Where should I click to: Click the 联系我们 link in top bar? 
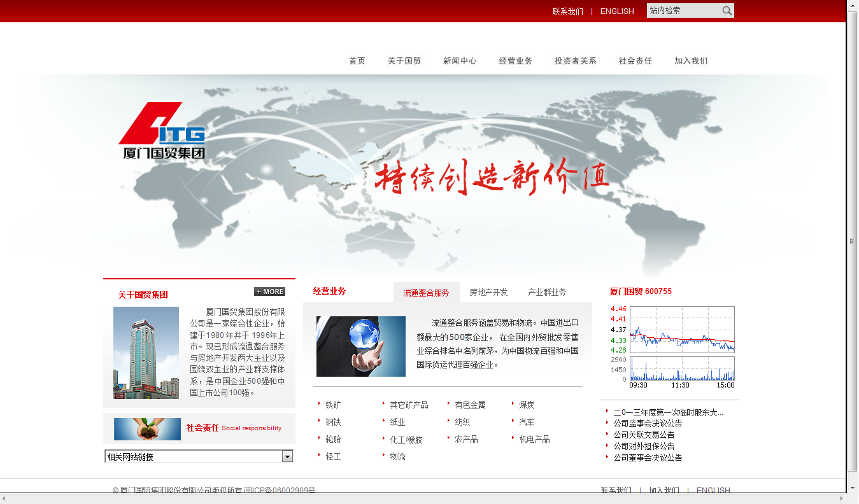pyautogui.click(x=567, y=11)
